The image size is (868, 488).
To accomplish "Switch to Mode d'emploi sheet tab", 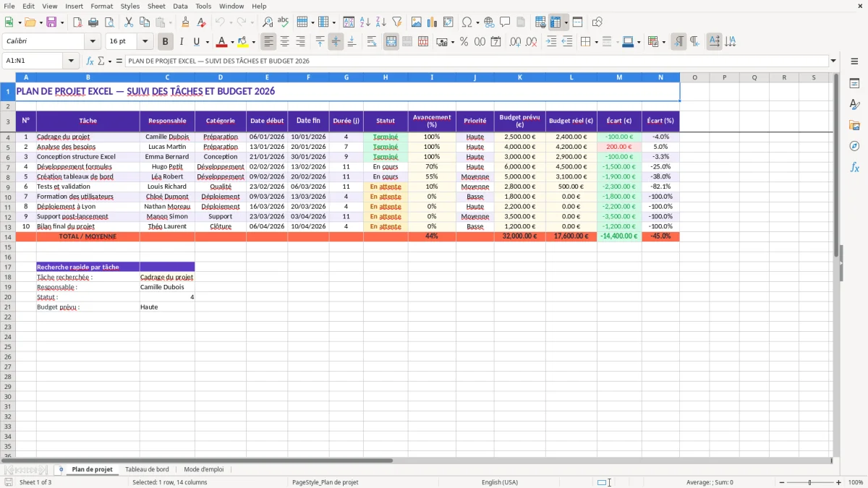I will (x=204, y=469).
